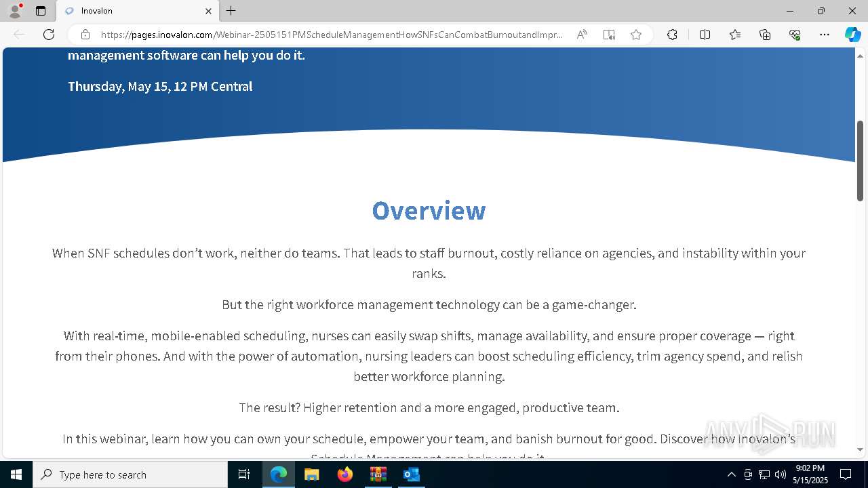Open the browser profile icon

(x=15, y=11)
